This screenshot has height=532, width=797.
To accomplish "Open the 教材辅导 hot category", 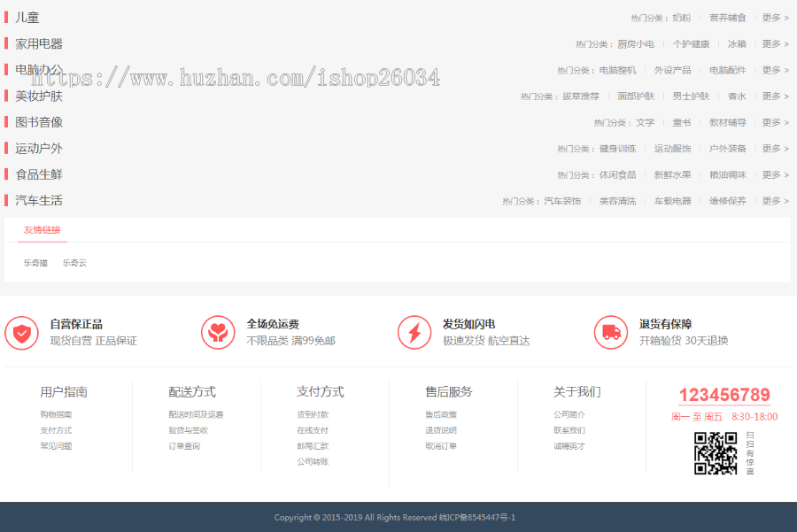I will click(x=728, y=122).
